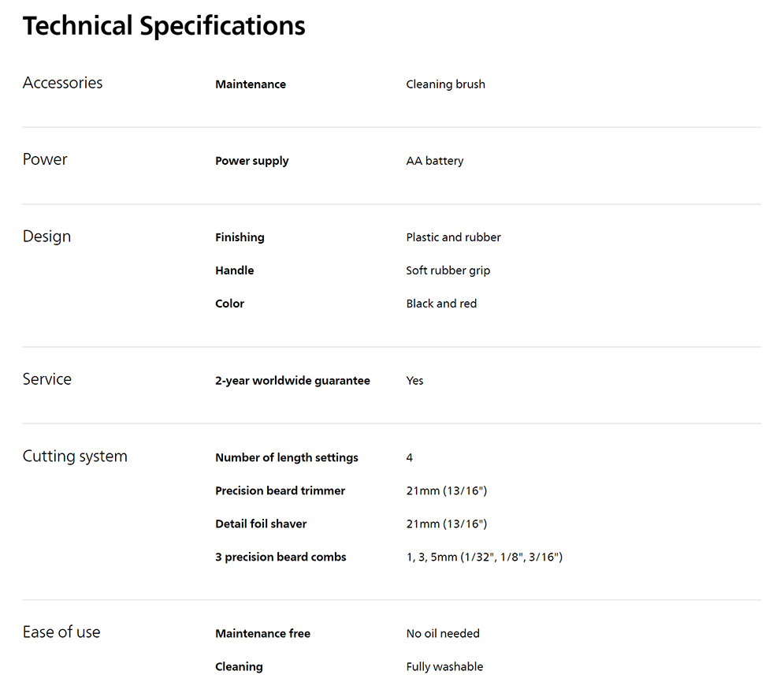Select the Accessories section label
The height and width of the screenshot is (686, 784).
tap(62, 83)
